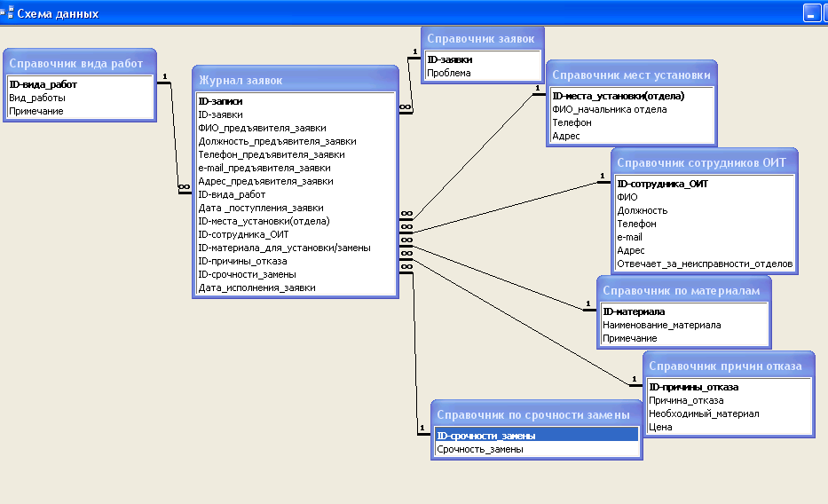Select the Дата _поступления_заявки field
828x504 pixels.
(x=296, y=208)
